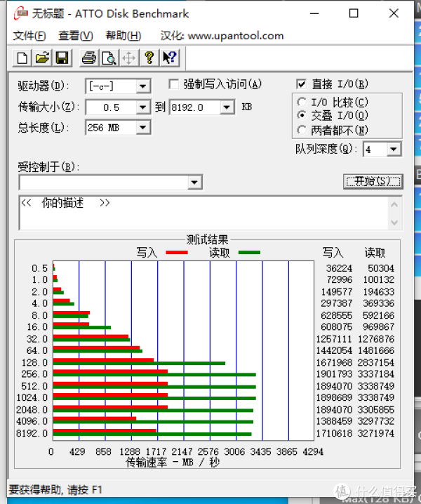Screen dimensions: 421x504
Task: Click the 8192.0 row green read bar
Action: [152, 435]
